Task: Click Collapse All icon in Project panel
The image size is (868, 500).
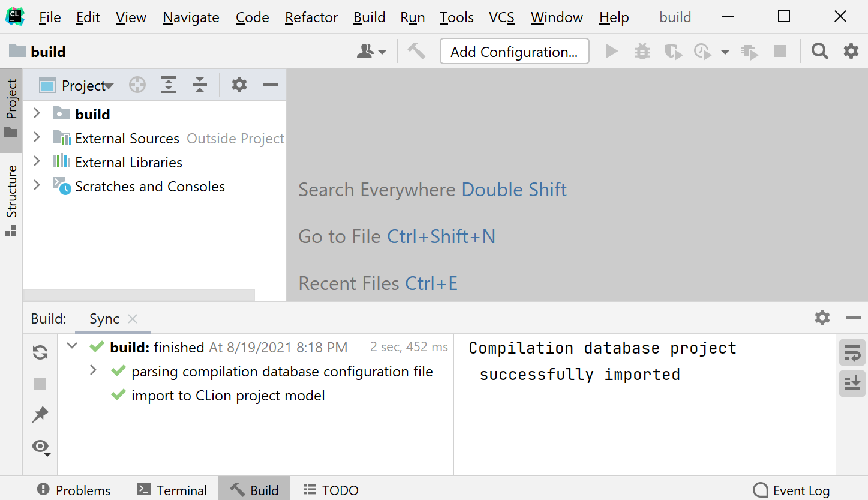Action: [200, 85]
